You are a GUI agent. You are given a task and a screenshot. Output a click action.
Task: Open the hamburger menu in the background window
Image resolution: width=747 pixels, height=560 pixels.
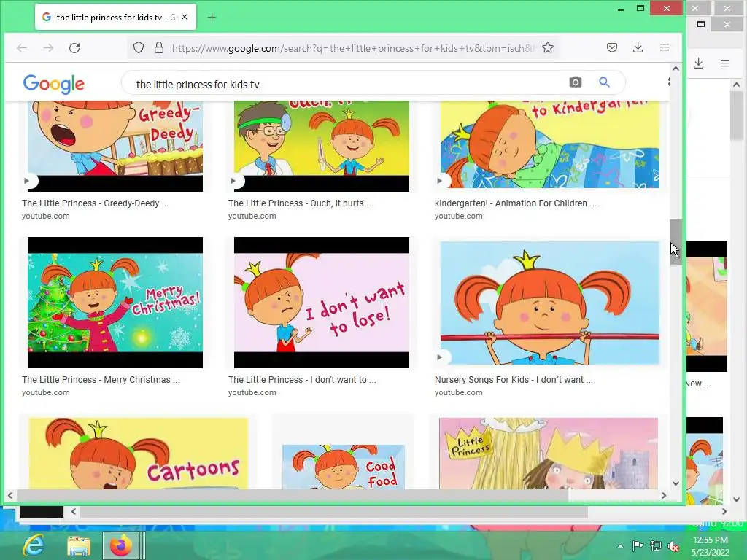tap(725, 63)
